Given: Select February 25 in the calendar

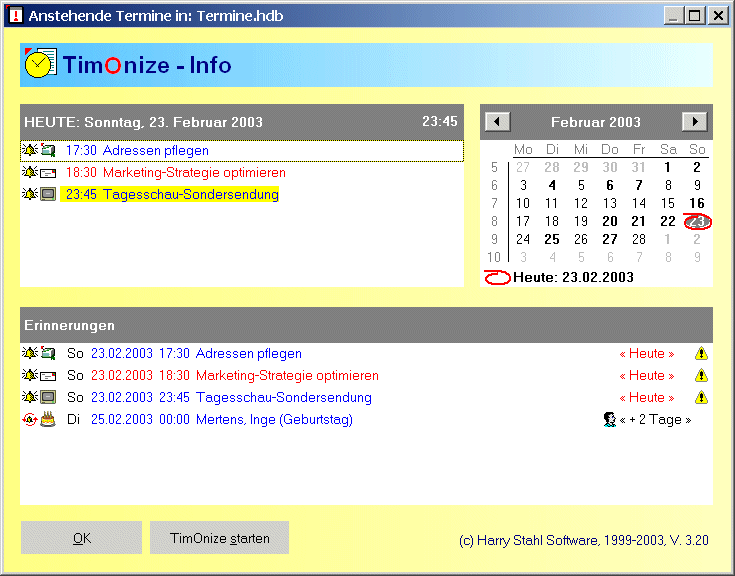Looking at the screenshot, I should point(552,239).
